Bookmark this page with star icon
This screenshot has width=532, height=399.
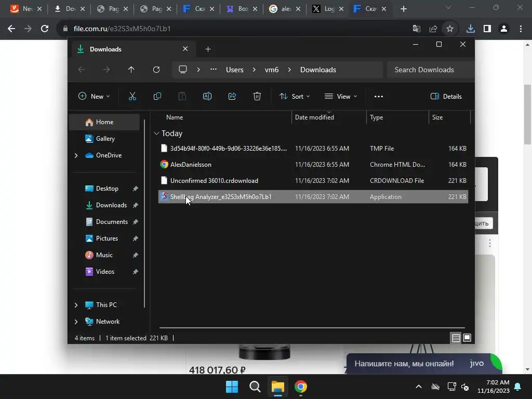pos(449,29)
